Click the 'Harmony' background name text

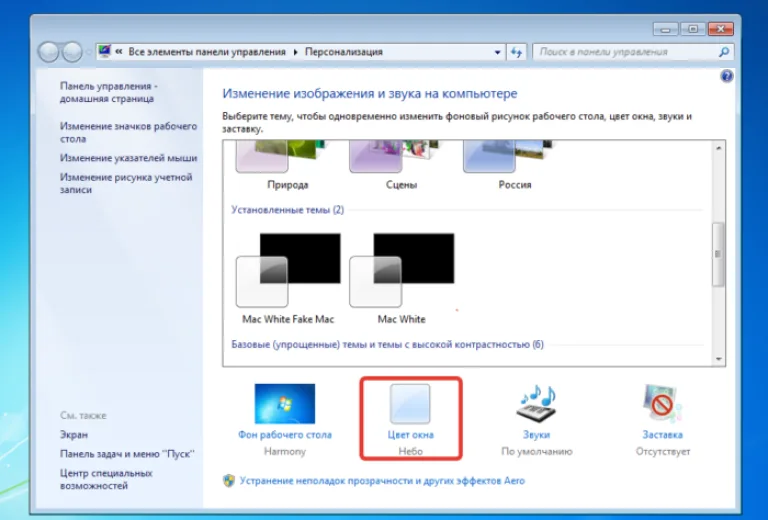285,451
